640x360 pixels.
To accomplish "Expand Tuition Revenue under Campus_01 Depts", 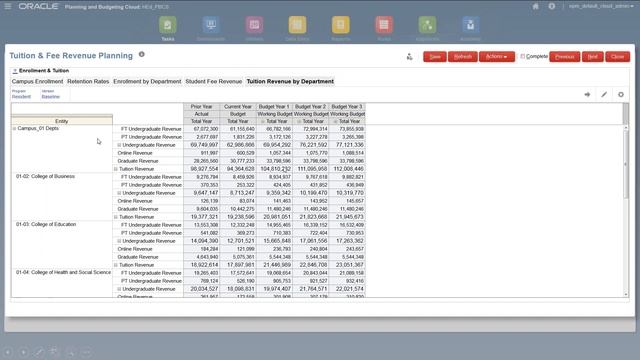I will pos(116,169).
